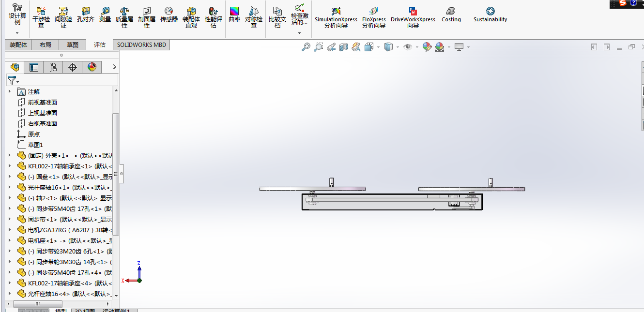This screenshot has height=312, width=644.
Task: Switch to SOLIDWORKS MBD tab
Action: click(x=141, y=45)
